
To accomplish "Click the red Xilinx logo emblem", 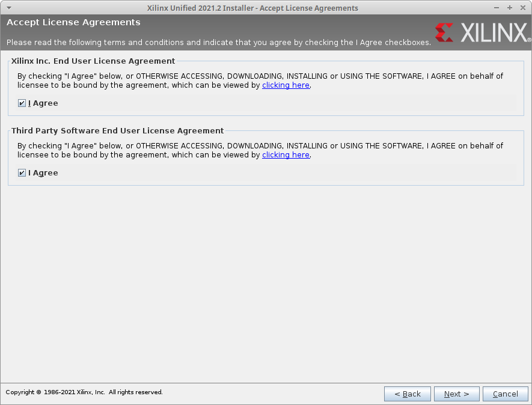I will click(444, 32).
